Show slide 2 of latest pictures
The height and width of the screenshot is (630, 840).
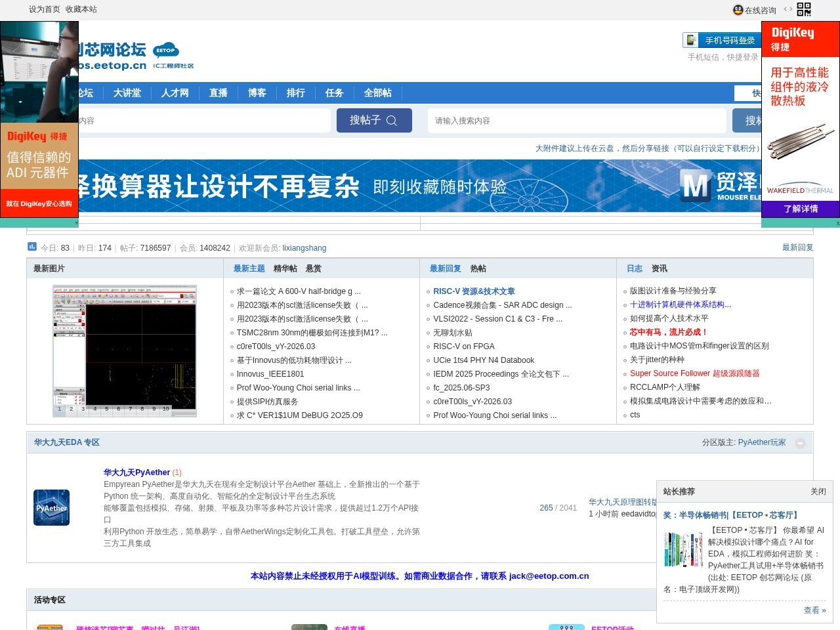72,409
